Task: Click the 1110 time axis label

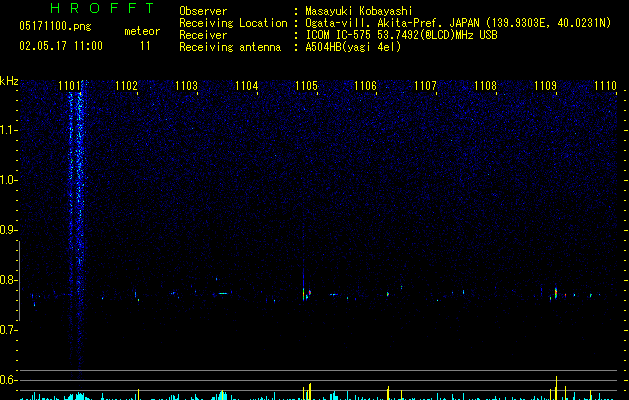Action: click(x=605, y=85)
